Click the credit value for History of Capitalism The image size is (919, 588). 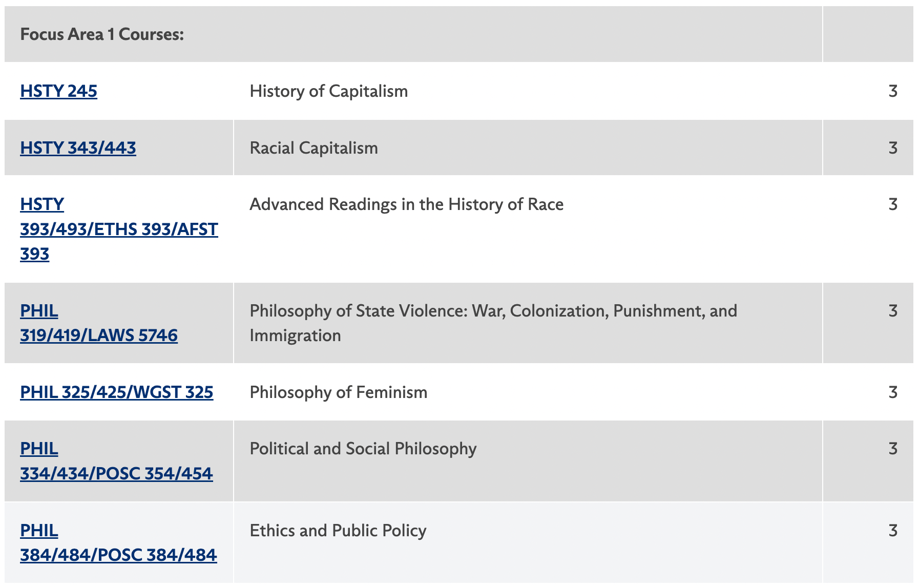tap(893, 91)
